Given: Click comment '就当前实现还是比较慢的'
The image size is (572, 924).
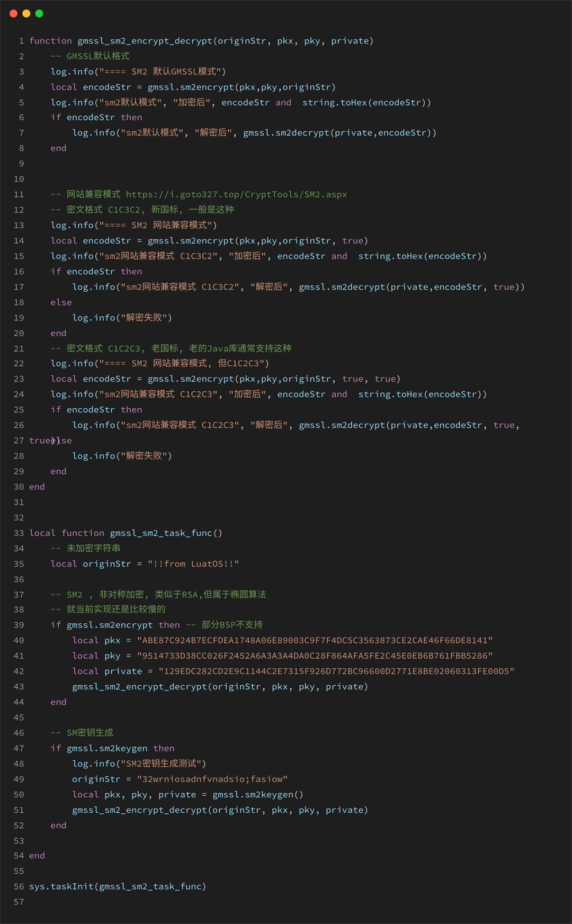Looking at the screenshot, I should (116, 609).
